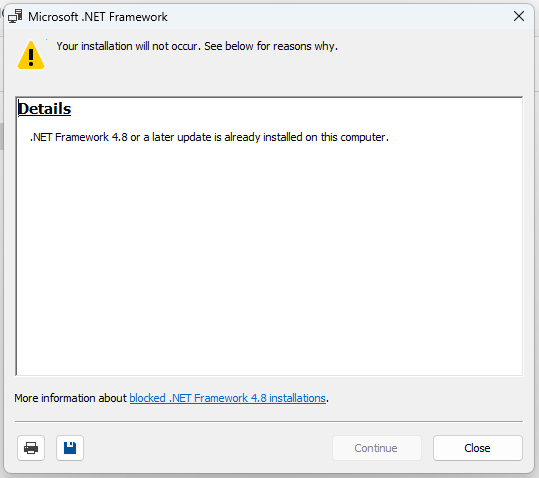
Task: Print the installation blocker details
Action: [x=31, y=448]
